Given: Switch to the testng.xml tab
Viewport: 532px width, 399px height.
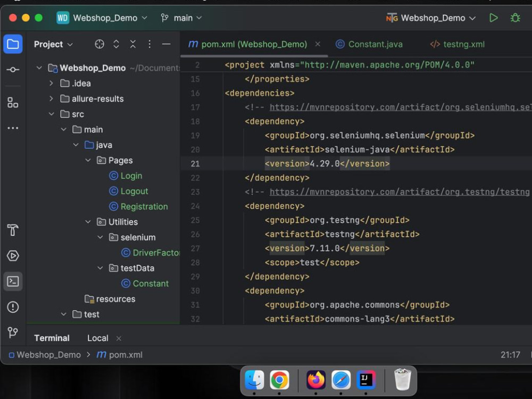Looking at the screenshot, I should point(458,44).
